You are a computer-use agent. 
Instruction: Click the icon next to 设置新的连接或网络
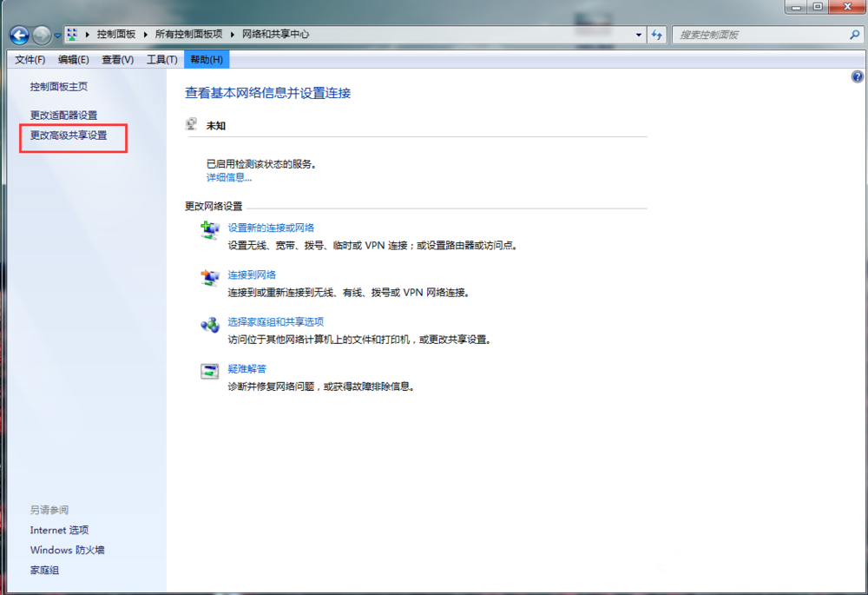click(x=210, y=230)
